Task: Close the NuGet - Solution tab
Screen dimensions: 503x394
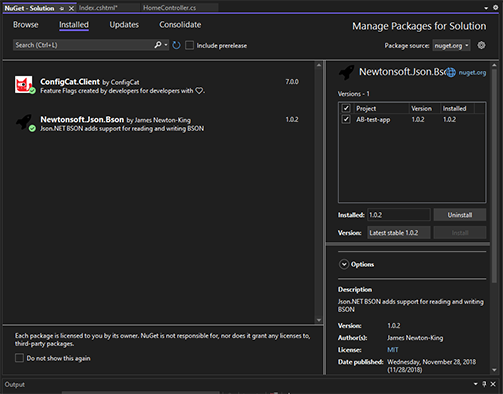Action: (x=71, y=9)
